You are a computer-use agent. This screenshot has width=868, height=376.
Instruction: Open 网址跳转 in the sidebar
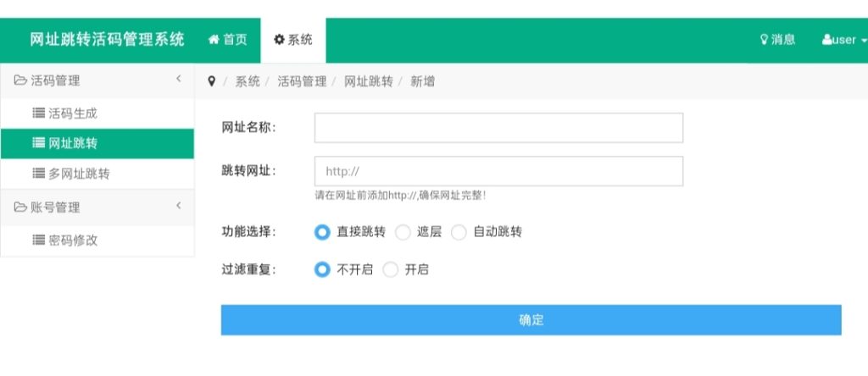pyautogui.click(x=78, y=143)
